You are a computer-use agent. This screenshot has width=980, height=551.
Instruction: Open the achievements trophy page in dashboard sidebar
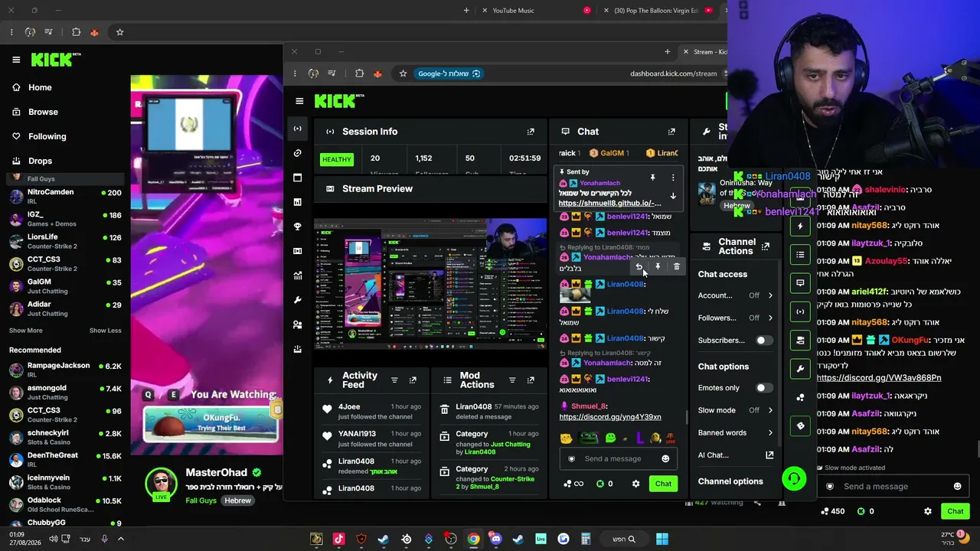[298, 227]
